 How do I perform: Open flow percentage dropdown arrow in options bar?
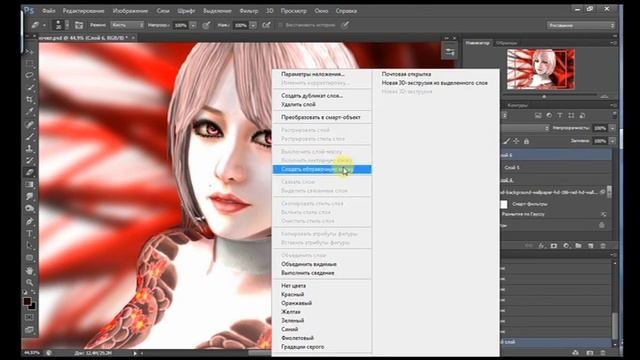[253, 25]
